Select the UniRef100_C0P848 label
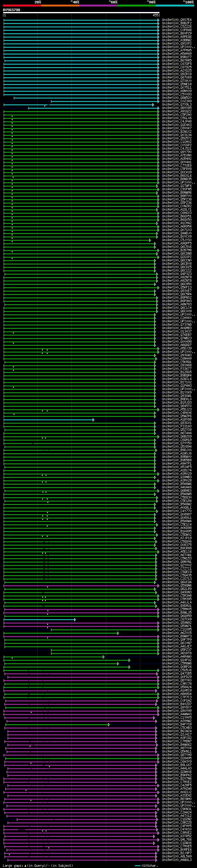Viewport: 197px width, 868px height. pos(177,30)
